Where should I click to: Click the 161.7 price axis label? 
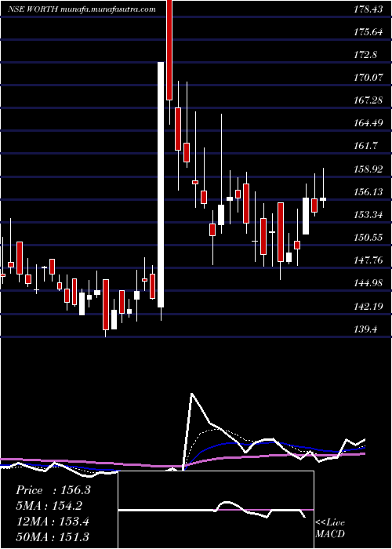(365, 146)
